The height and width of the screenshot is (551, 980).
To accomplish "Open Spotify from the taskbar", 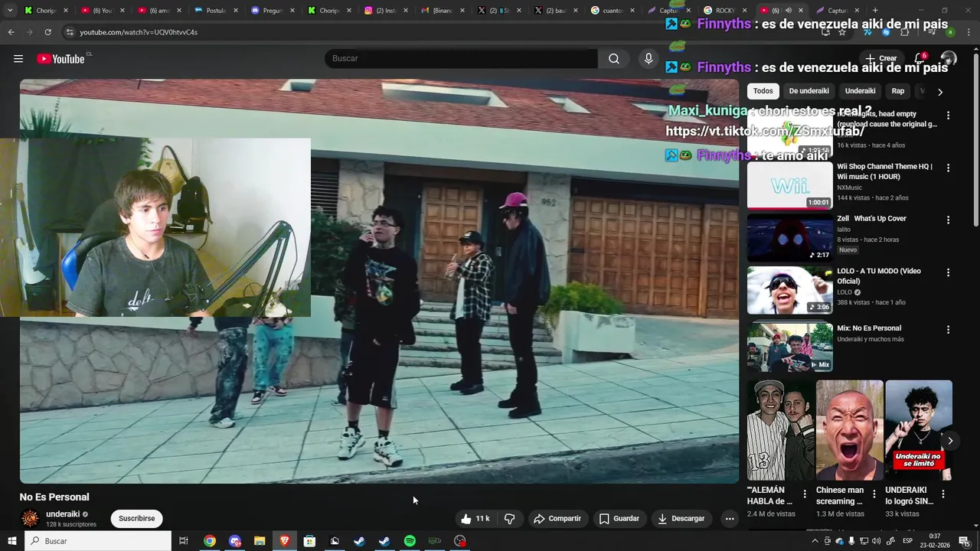I will (x=410, y=541).
